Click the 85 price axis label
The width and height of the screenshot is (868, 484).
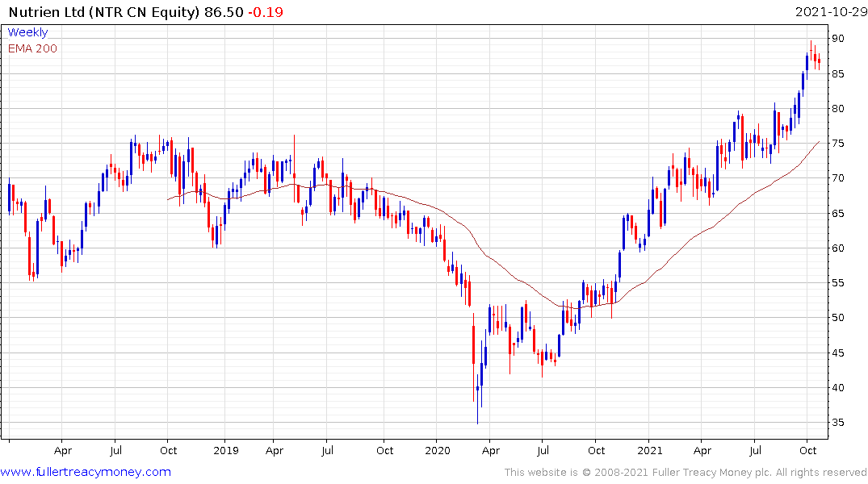click(x=837, y=73)
